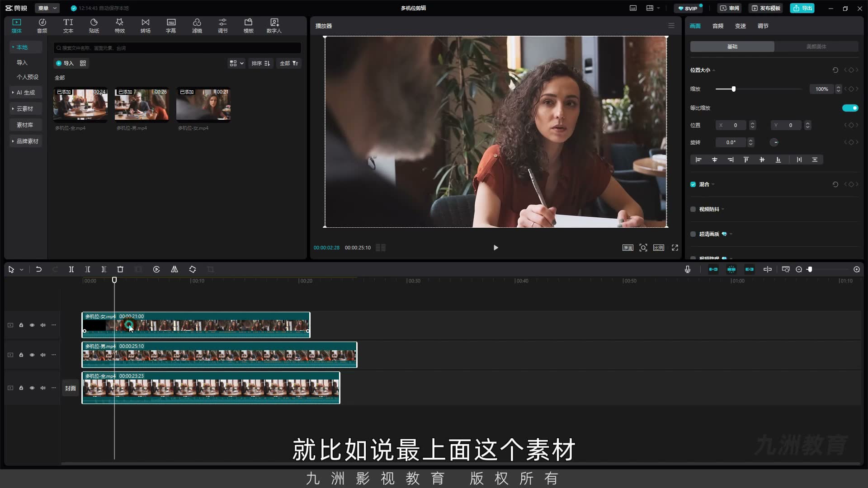
Task: Click the 比例 aspect ratio icon in player
Action: click(659, 248)
